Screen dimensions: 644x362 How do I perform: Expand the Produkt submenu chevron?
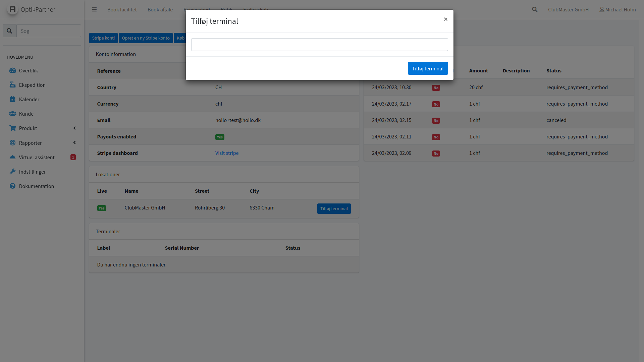click(x=74, y=128)
